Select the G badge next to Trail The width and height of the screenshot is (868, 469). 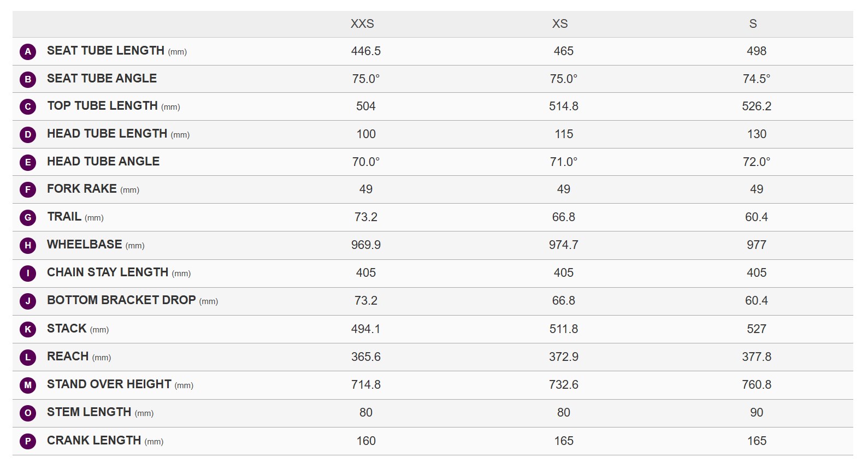click(x=28, y=218)
